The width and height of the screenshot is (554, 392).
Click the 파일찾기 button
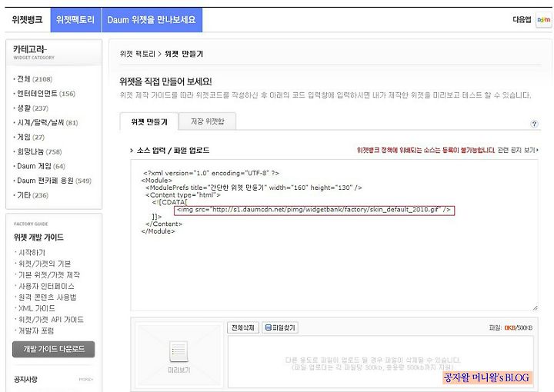280,327
